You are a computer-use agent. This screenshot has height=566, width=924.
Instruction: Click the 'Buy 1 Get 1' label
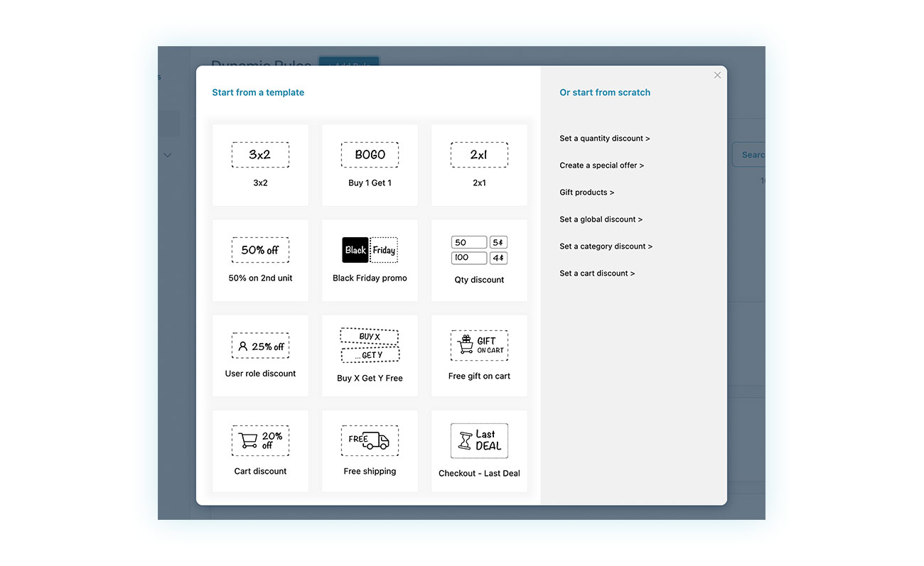370,183
